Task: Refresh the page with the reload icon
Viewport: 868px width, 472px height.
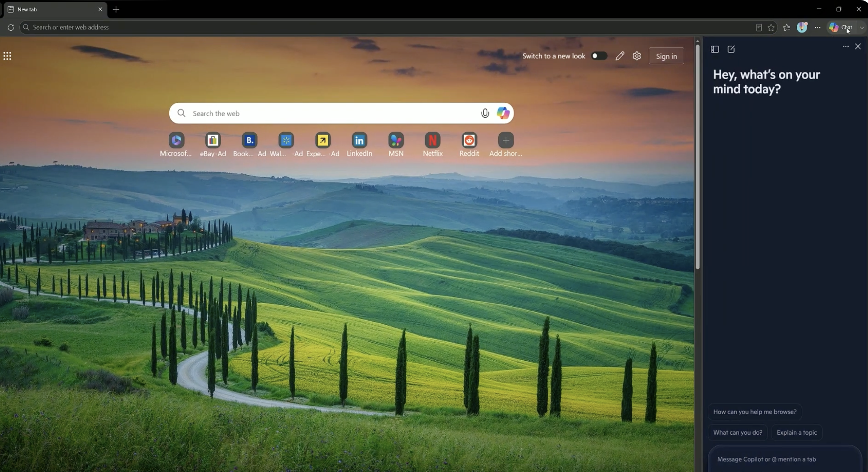Action: click(11, 27)
